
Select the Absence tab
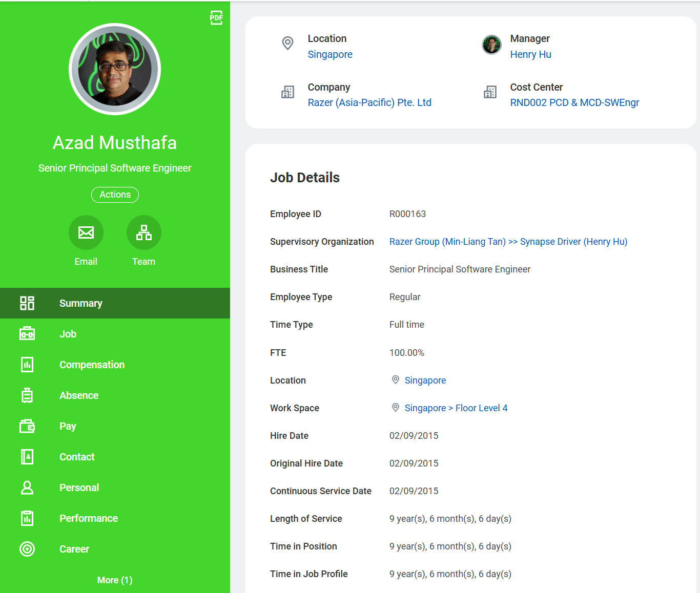pyautogui.click(x=115, y=395)
